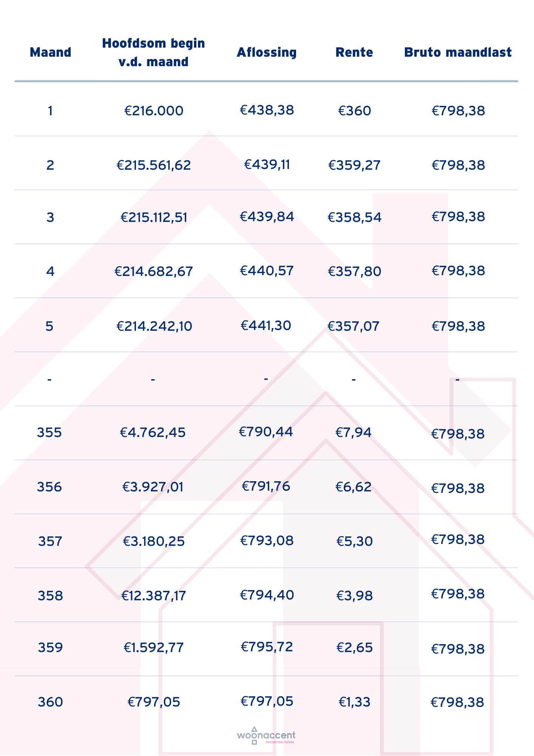Image resolution: width=534 pixels, height=756 pixels.
Task: Select month 360 bruto maandlast €798,38
Action: click(457, 702)
